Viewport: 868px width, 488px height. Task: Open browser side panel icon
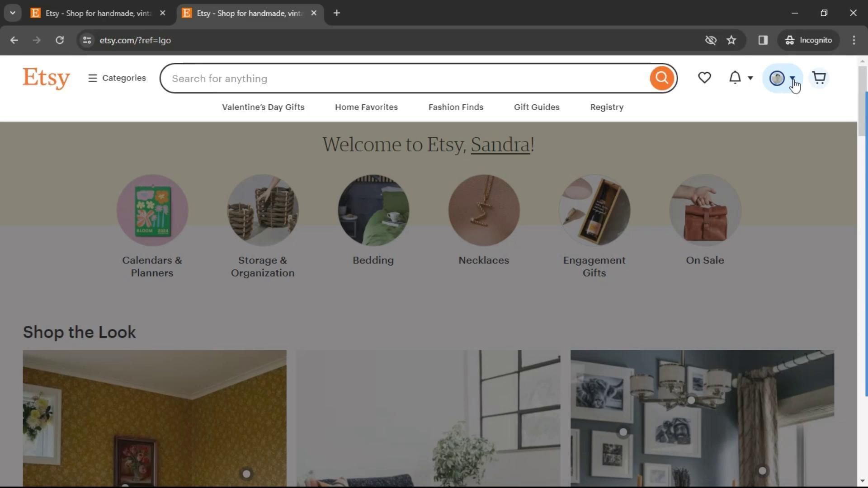pyautogui.click(x=763, y=40)
